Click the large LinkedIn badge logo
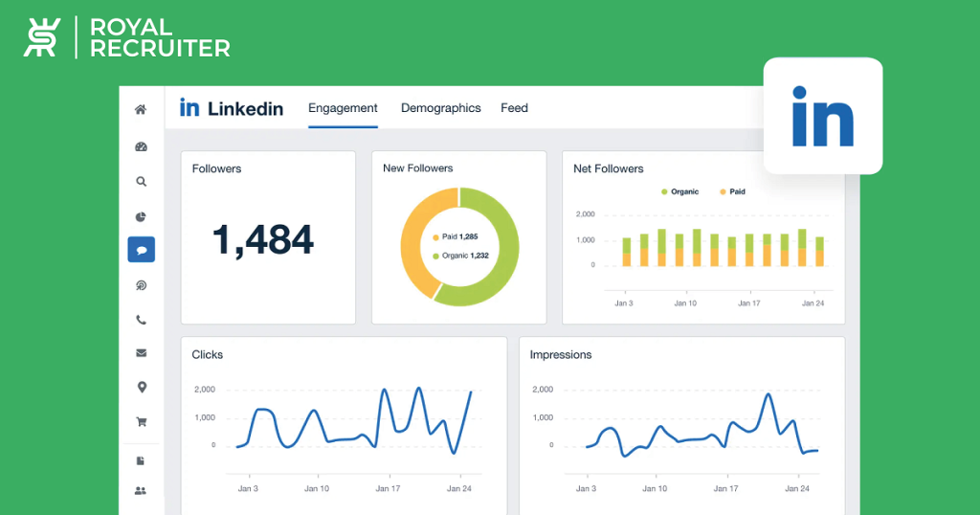980x515 pixels. [822, 116]
